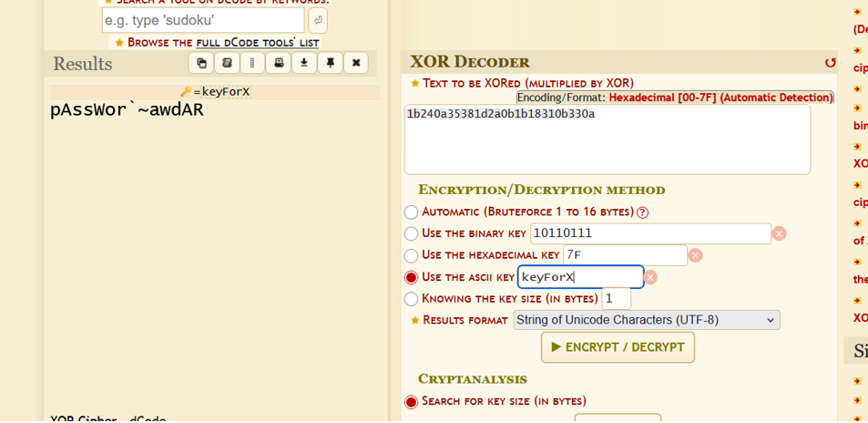Click the Encoding/Format Hexadecimal detection label
Screen dimensions: 868x423
click(675, 98)
